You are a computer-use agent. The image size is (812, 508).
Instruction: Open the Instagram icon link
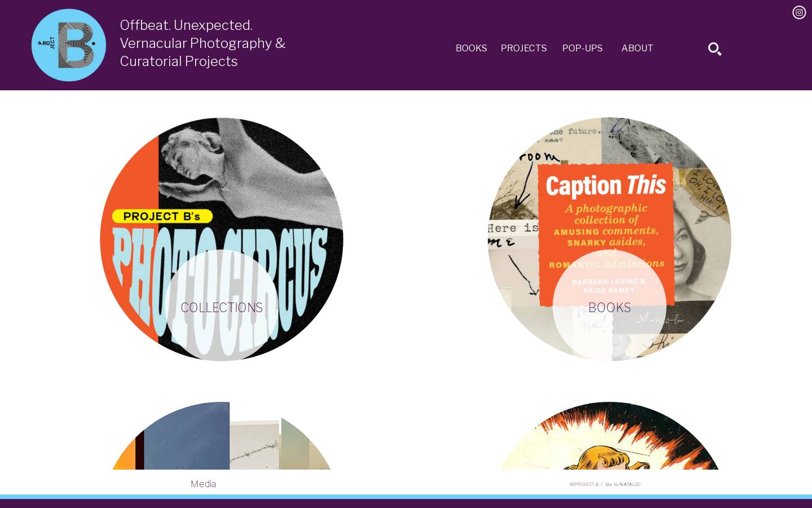coord(799,12)
